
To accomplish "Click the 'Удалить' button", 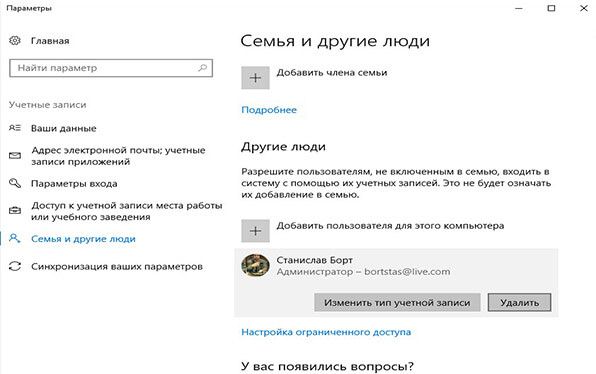I will tap(520, 303).
